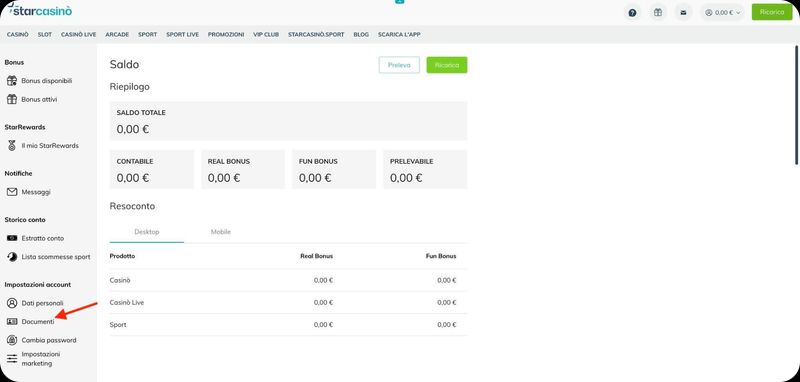The image size is (800, 382).
Task: Click the FUN BONUS balance card
Action: coord(334,169)
